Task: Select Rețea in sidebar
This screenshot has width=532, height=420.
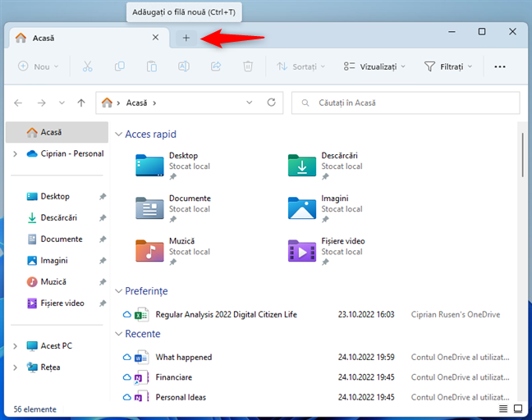Action: (x=44, y=367)
